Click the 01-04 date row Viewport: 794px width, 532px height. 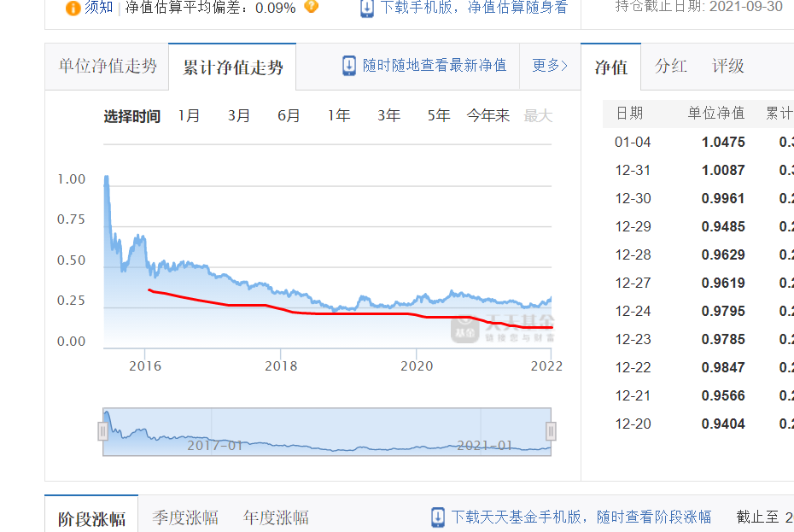pyautogui.click(x=633, y=142)
